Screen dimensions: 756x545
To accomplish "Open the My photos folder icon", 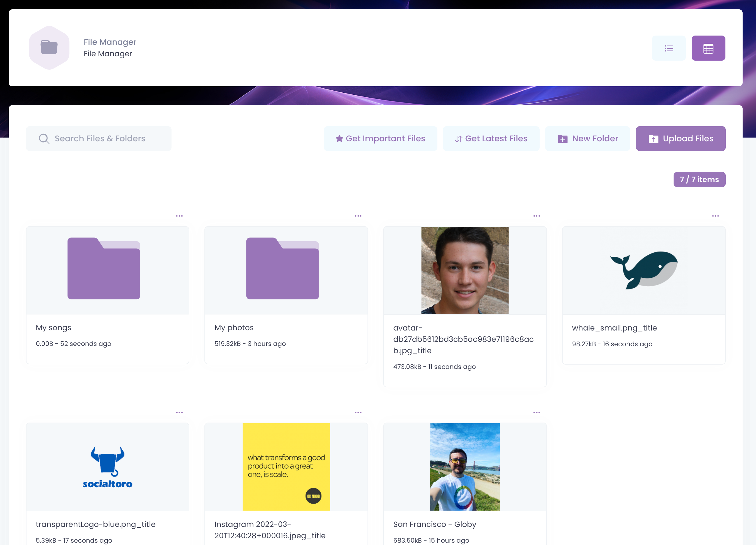I will pos(282,268).
